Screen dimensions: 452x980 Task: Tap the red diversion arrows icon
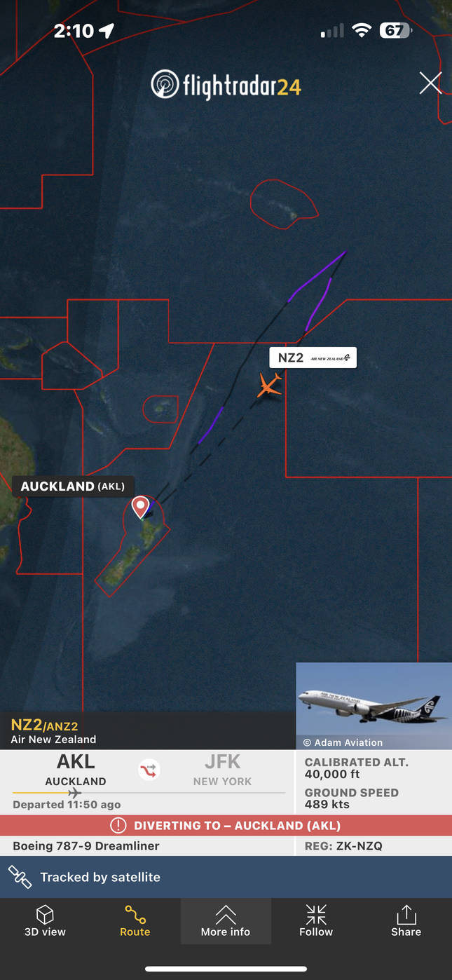tap(149, 770)
